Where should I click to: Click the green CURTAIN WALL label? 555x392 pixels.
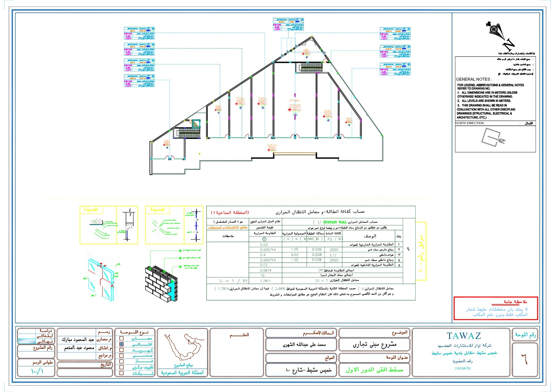[x=335, y=222]
